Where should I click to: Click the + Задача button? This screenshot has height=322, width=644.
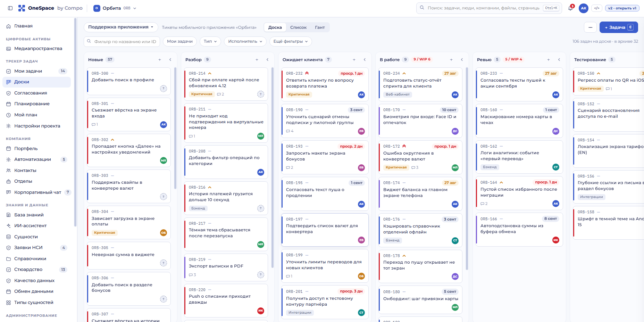coord(619,27)
